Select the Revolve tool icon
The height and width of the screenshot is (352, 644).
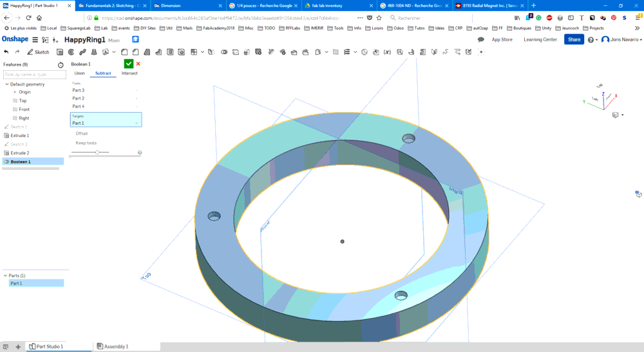71,52
